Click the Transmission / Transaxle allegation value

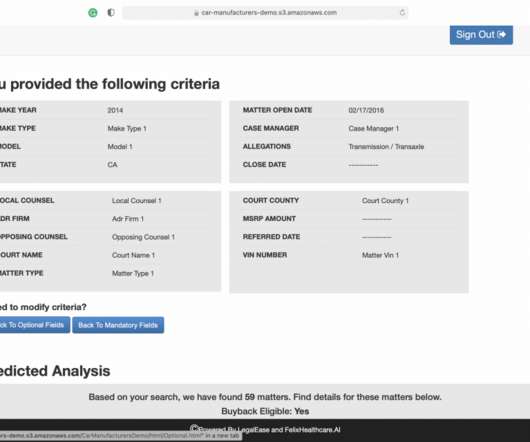tap(386, 147)
